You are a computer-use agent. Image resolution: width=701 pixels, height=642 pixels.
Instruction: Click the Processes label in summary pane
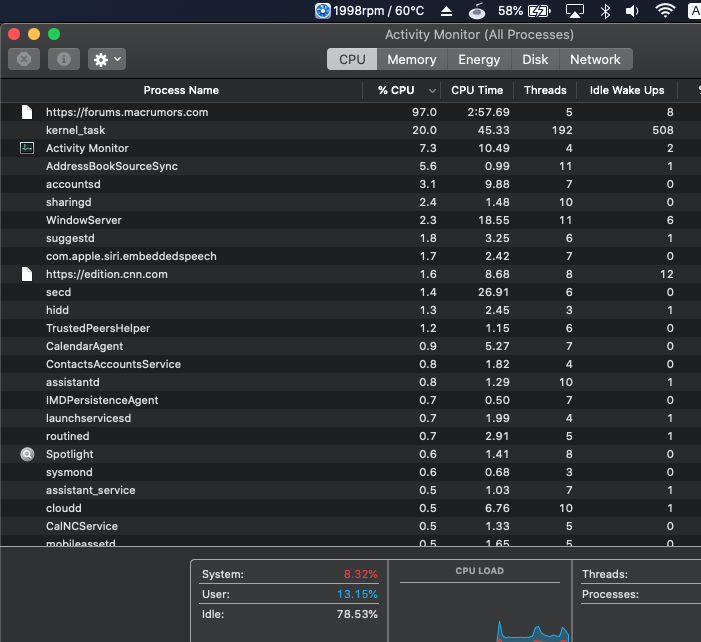coord(610,594)
